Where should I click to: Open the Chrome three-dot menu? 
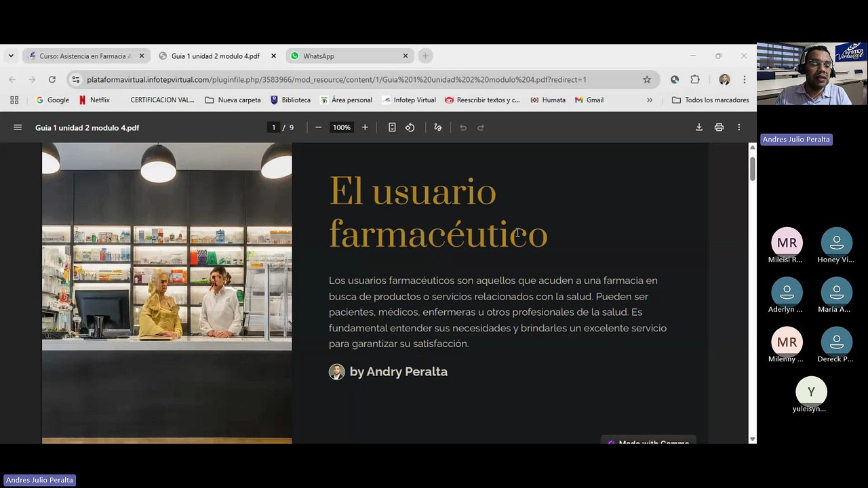pyautogui.click(x=745, y=79)
